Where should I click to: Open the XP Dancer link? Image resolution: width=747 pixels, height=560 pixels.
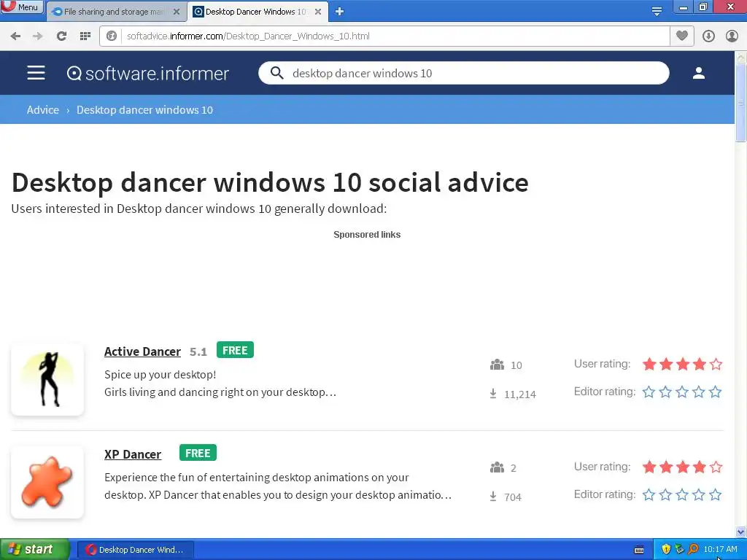133,454
